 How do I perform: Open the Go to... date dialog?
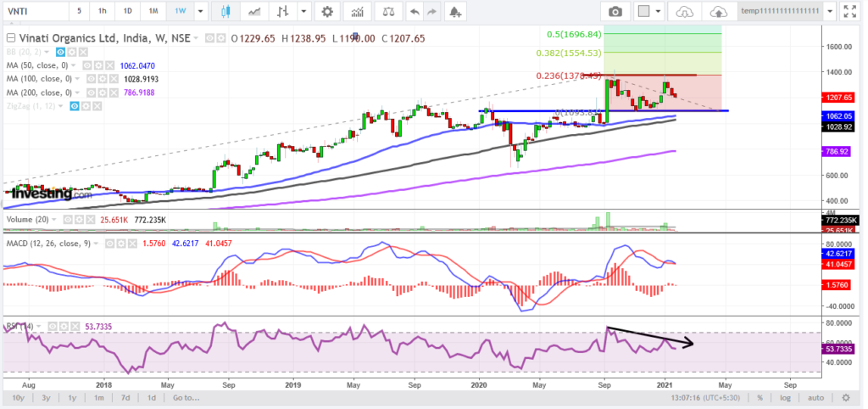(x=186, y=397)
